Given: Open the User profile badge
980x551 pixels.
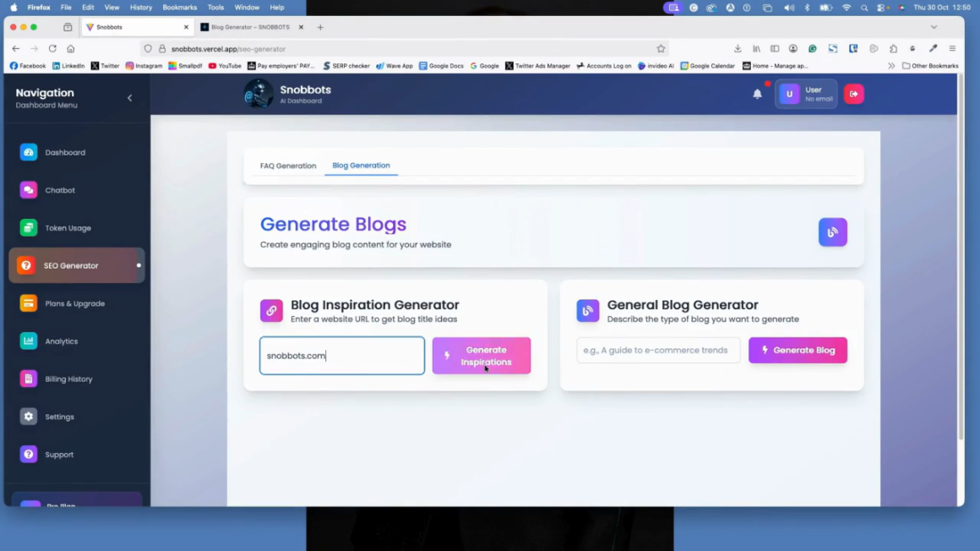Looking at the screenshot, I should (806, 94).
